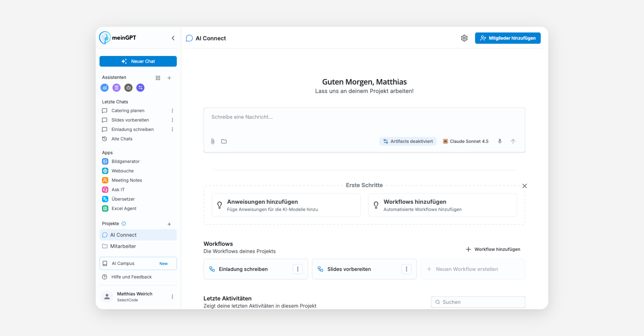Click Mitglieder hinzufügen button
Viewport: 644px width, 336px height.
point(508,38)
